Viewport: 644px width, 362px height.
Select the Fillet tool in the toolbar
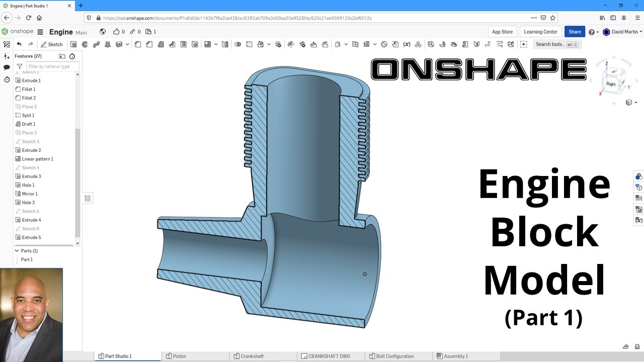coord(138,44)
